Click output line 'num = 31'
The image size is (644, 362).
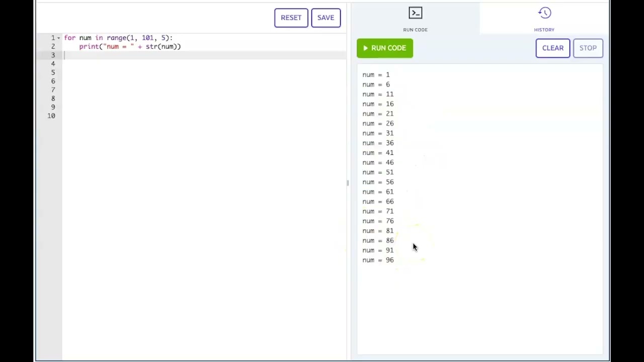click(378, 133)
